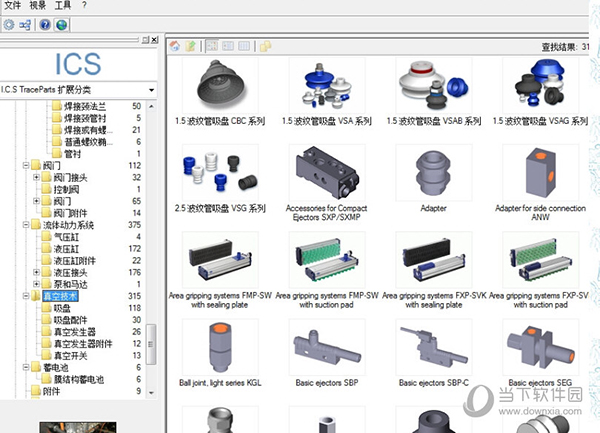Expand the 液压接头 tree node
This screenshot has height=433, width=600.
[36, 272]
